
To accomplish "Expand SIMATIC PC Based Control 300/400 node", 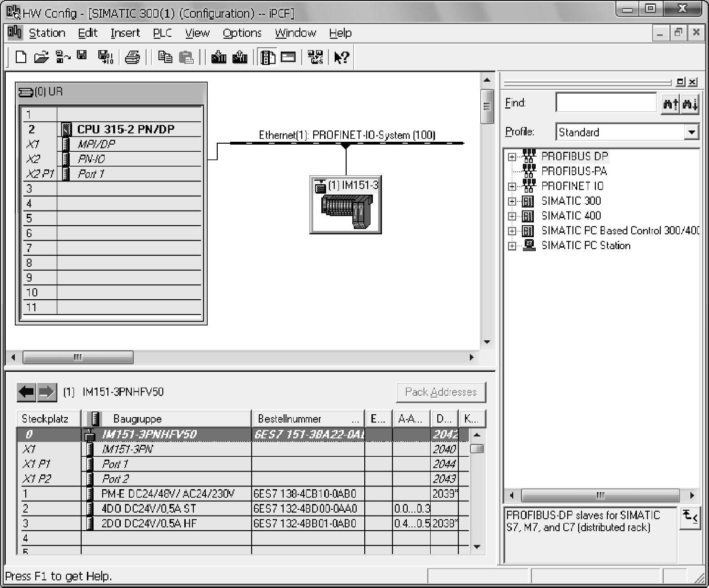I will [x=512, y=231].
